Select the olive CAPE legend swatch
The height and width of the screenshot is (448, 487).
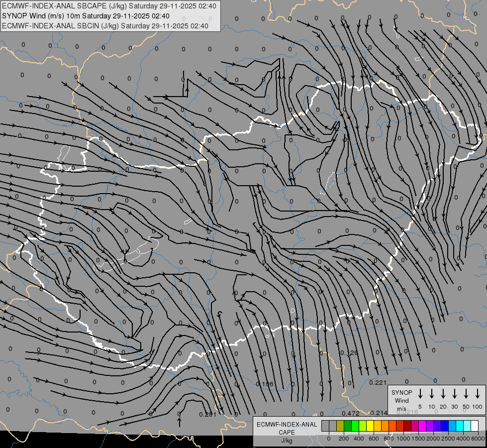click(x=340, y=426)
